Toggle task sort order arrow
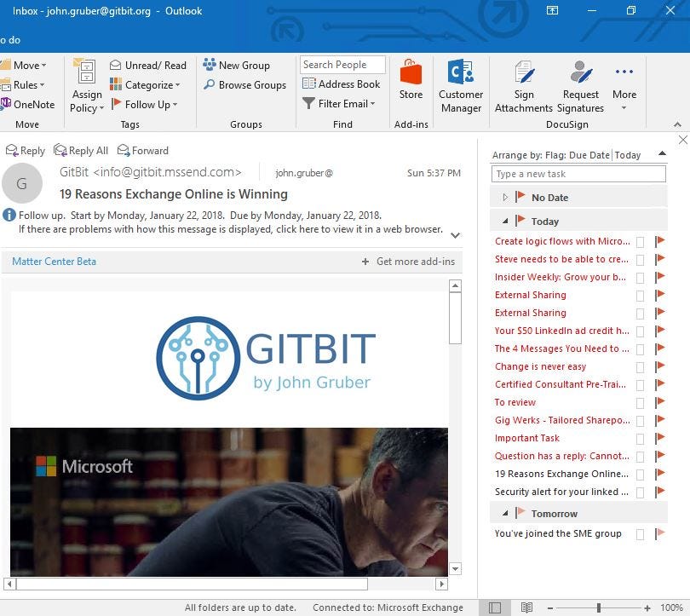Image resolution: width=690 pixels, height=616 pixels. click(662, 153)
